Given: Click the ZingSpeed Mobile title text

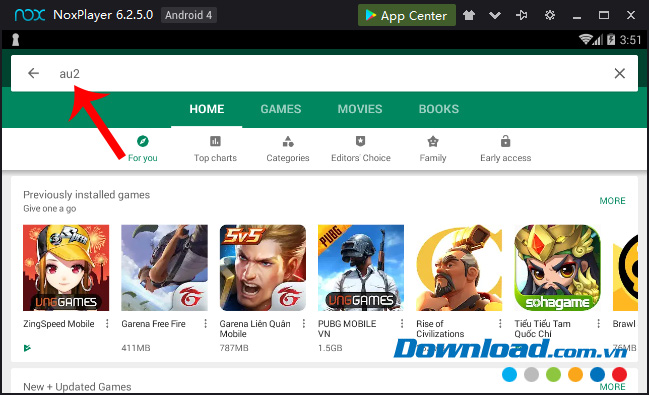Looking at the screenshot, I should pyautogui.click(x=59, y=324).
